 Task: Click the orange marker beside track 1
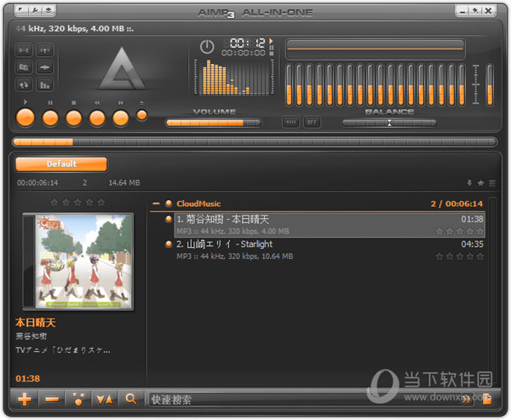pyautogui.click(x=169, y=219)
